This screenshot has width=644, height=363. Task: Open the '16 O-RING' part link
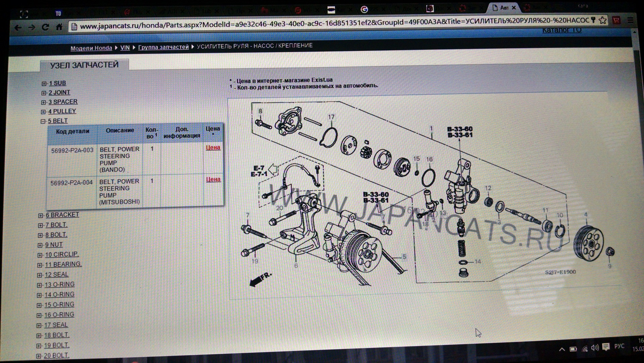59,315
